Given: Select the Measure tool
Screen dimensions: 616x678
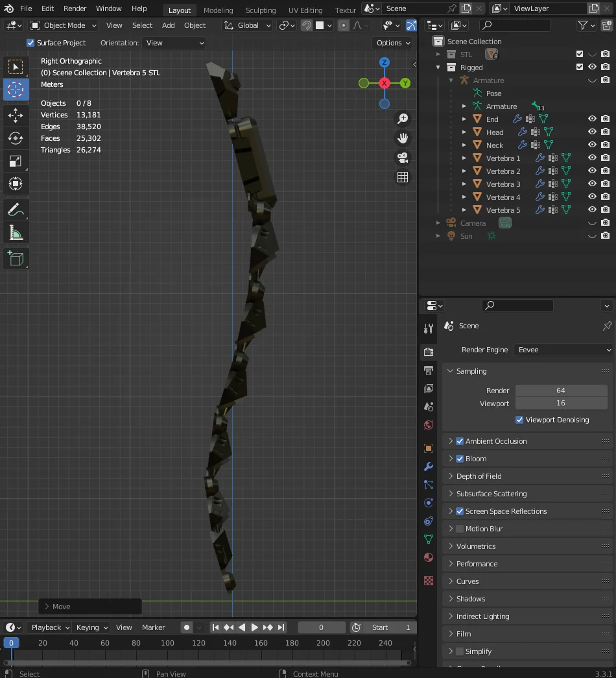Looking at the screenshot, I should [x=16, y=231].
